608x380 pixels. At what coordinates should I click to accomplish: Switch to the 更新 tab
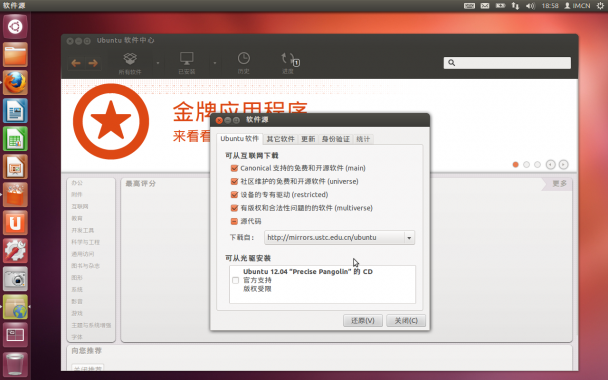308,139
